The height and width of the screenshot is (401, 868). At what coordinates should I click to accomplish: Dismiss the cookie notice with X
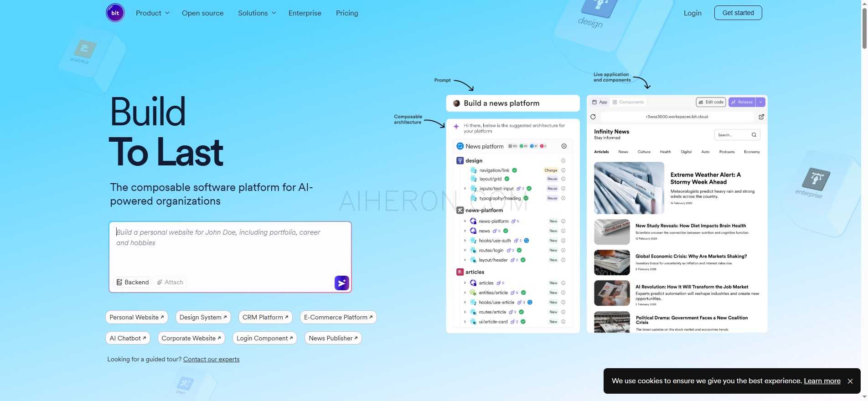pyautogui.click(x=850, y=381)
